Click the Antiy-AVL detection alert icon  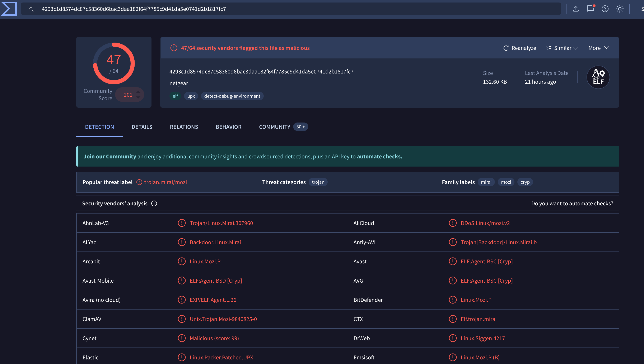click(x=453, y=242)
